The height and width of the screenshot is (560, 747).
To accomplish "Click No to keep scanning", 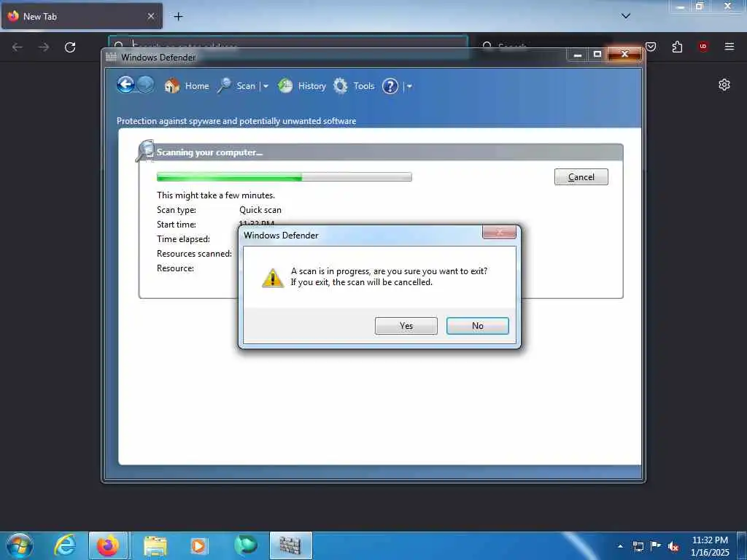I will (x=477, y=326).
